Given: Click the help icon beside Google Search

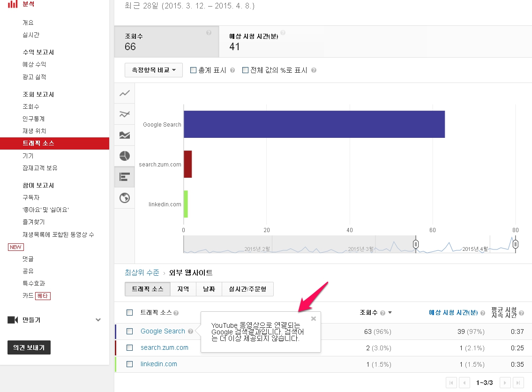Looking at the screenshot, I should [x=190, y=332].
